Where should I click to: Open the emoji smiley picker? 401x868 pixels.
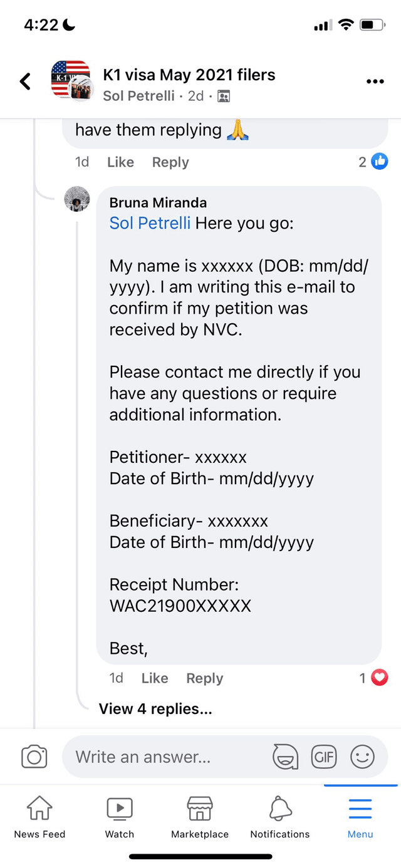click(x=362, y=757)
